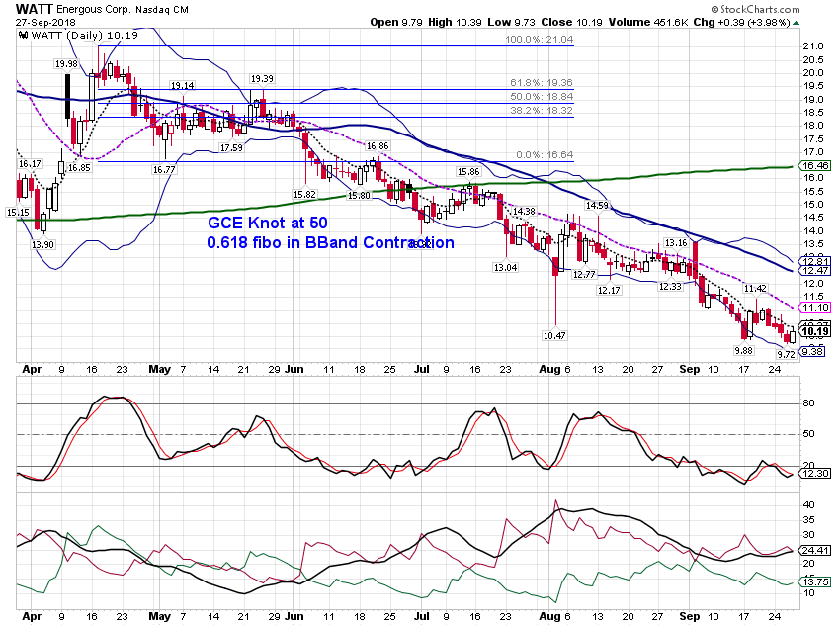840x626 pixels.
Task: Click the Nasdaq CM exchange label
Action: pos(162,10)
